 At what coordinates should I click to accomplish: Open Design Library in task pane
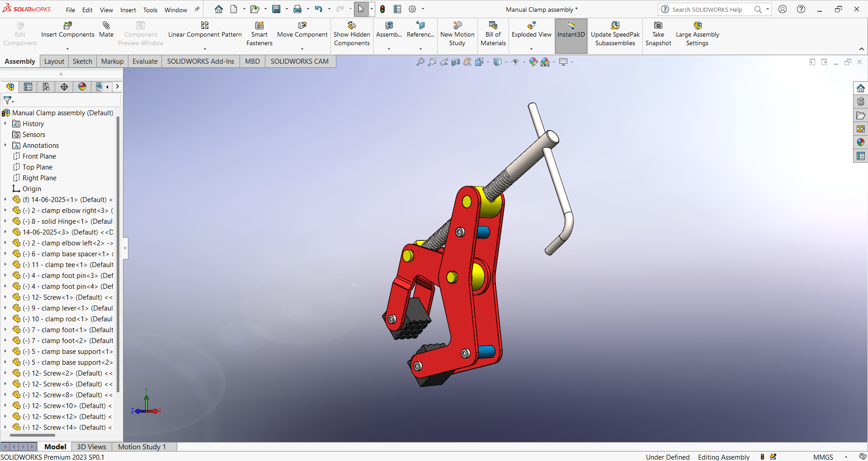click(861, 102)
